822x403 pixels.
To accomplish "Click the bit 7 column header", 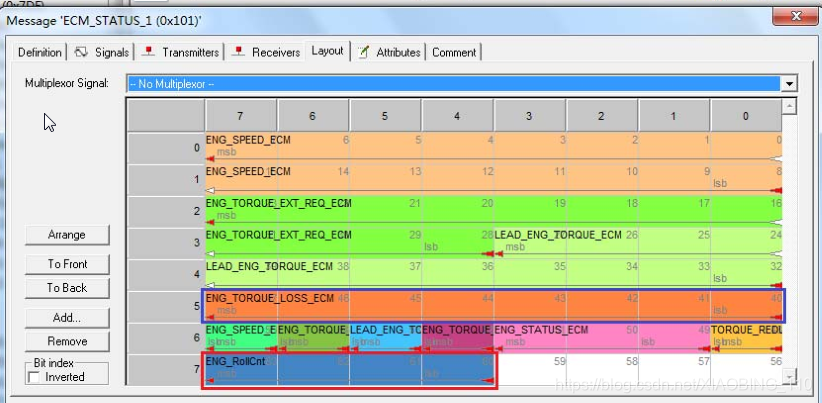I will click(241, 116).
